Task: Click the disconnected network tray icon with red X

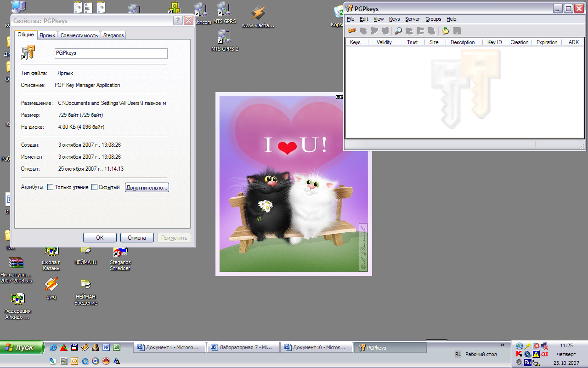Action: (x=544, y=346)
